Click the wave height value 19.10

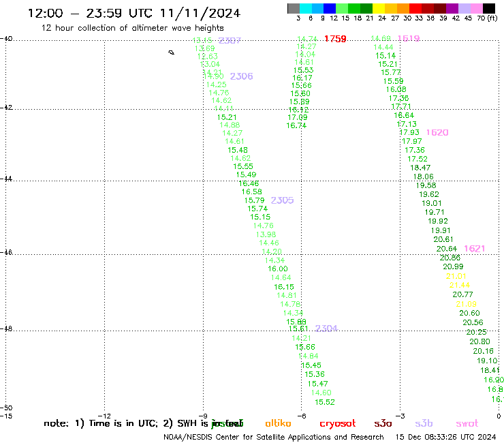coord(487,361)
